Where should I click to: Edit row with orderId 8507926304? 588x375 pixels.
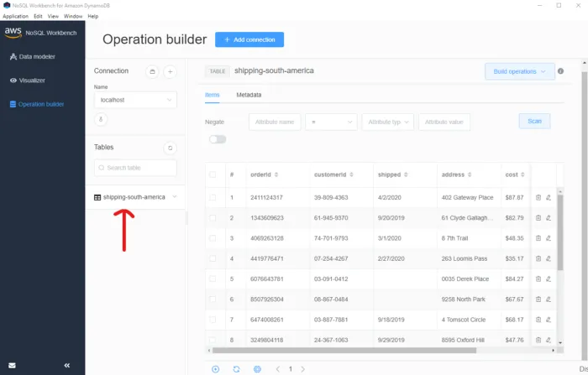(x=549, y=299)
